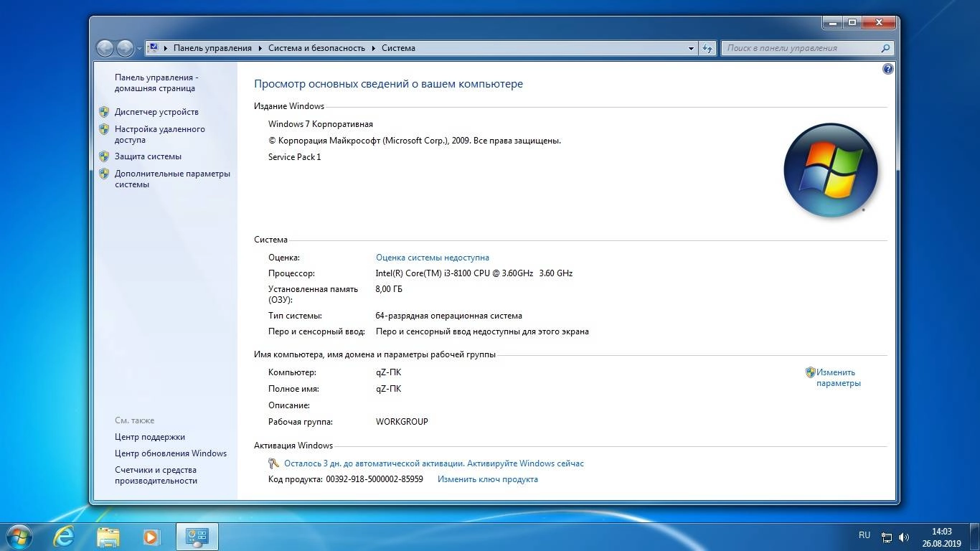The image size is (980, 551).
Task: Open the Start menu orb
Action: click(x=19, y=536)
